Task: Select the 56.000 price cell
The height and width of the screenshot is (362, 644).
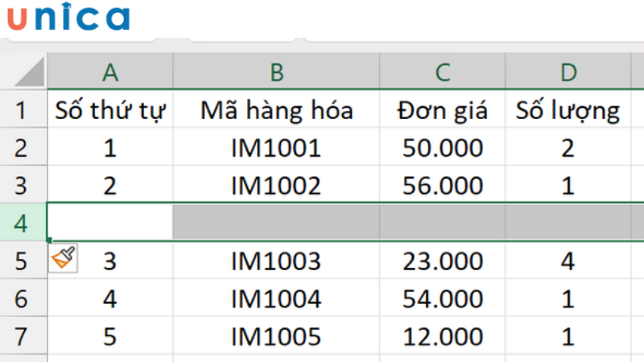Action: 442,185
